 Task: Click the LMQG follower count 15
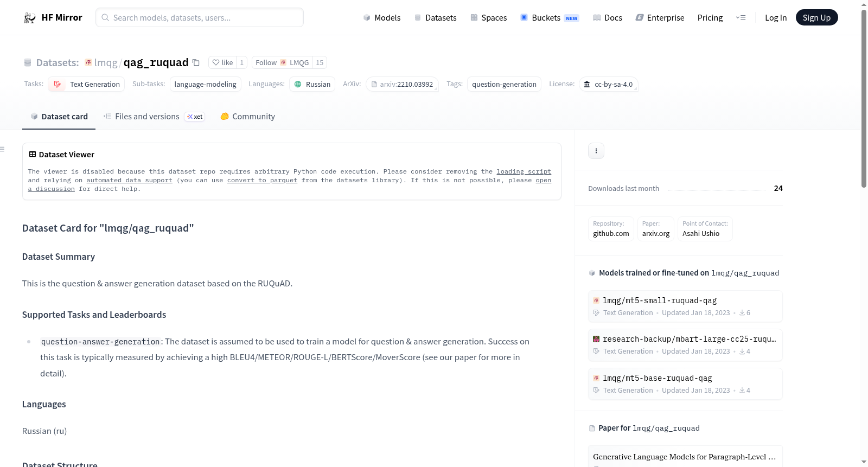click(320, 63)
